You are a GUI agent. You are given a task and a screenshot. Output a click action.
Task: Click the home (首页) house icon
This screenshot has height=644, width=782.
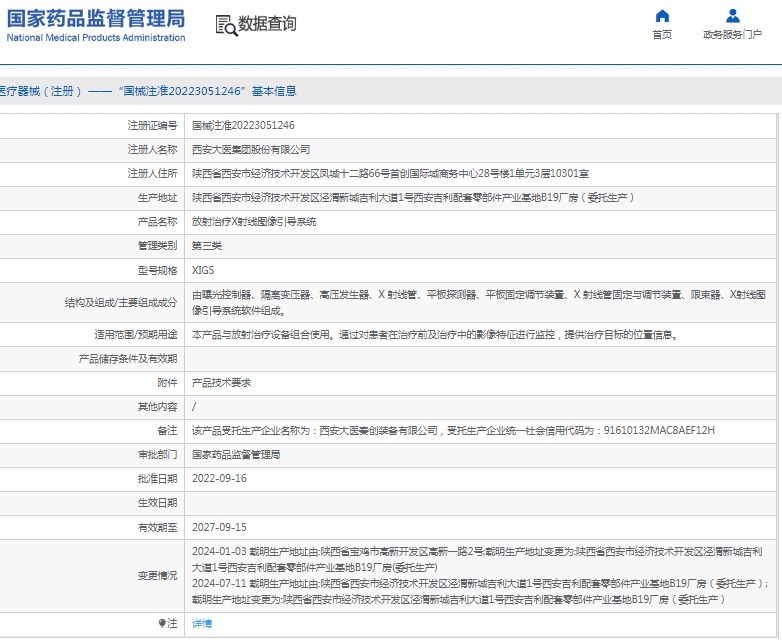pos(662,16)
